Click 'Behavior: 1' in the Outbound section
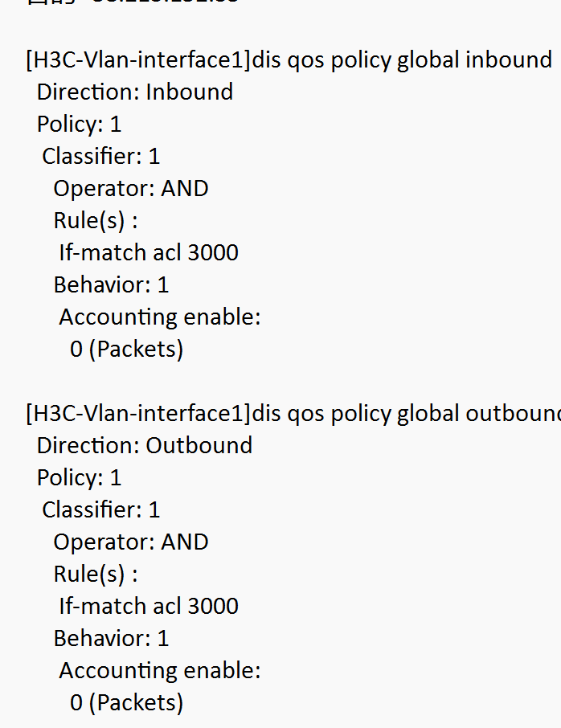The height and width of the screenshot is (728, 561). point(111,639)
